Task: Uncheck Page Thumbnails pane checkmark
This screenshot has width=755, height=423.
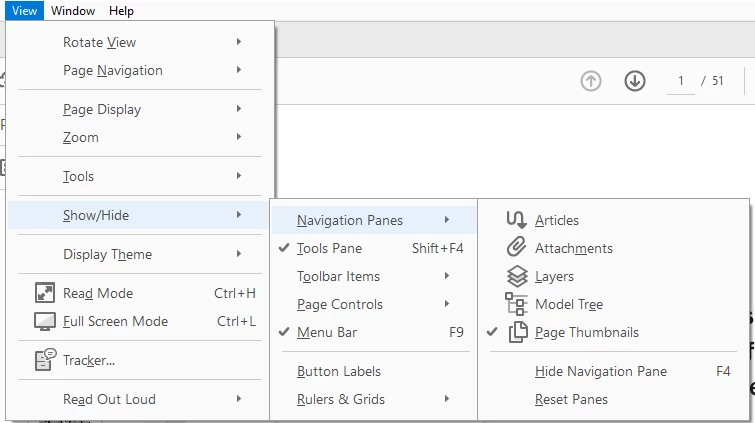Action: 492,332
